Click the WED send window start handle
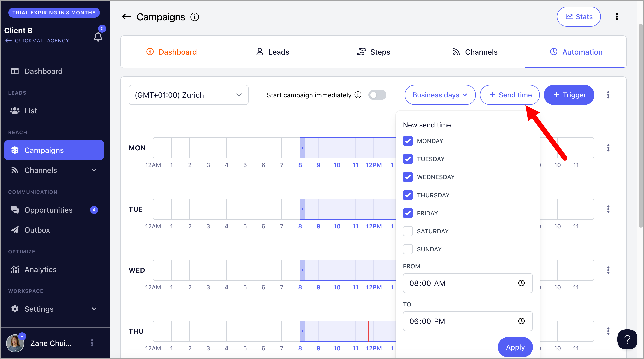This screenshot has width=644, height=359. [x=302, y=270]
